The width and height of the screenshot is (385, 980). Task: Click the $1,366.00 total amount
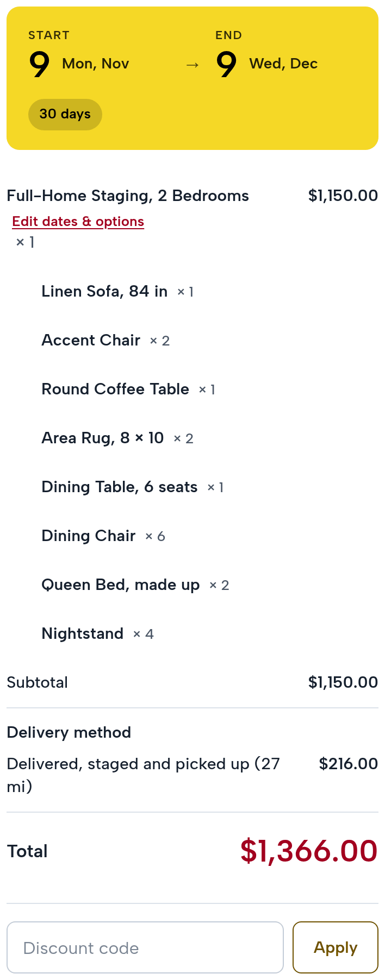pyautogui.click(x=309, y=851)
